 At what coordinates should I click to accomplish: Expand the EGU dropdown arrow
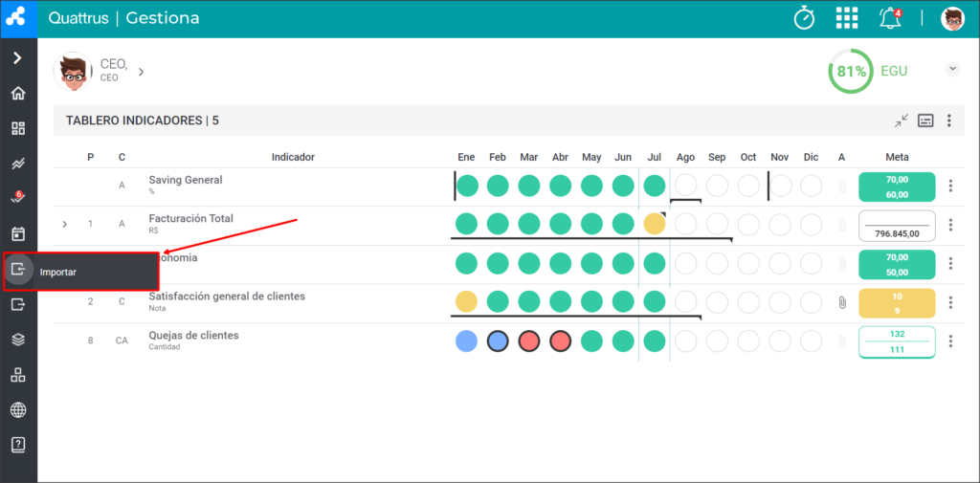click(952, 69)
